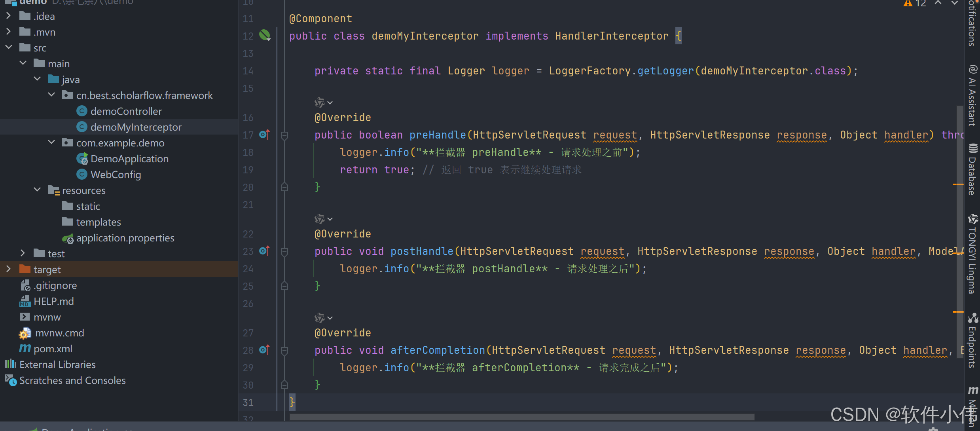Screen dimensions: 980x431
Task: Open the TONGYI Lingma side panel
Action: coord(972,254)
